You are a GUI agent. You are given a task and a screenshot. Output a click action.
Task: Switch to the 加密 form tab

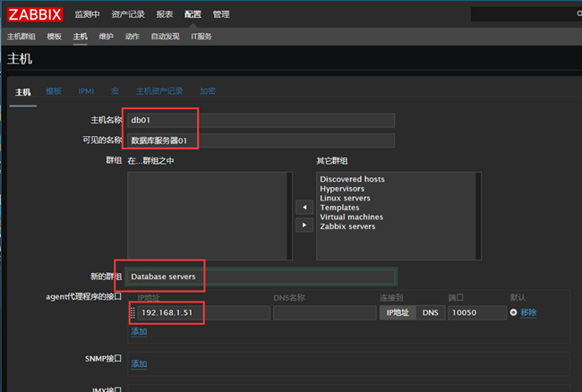click(x=208, y=91)
